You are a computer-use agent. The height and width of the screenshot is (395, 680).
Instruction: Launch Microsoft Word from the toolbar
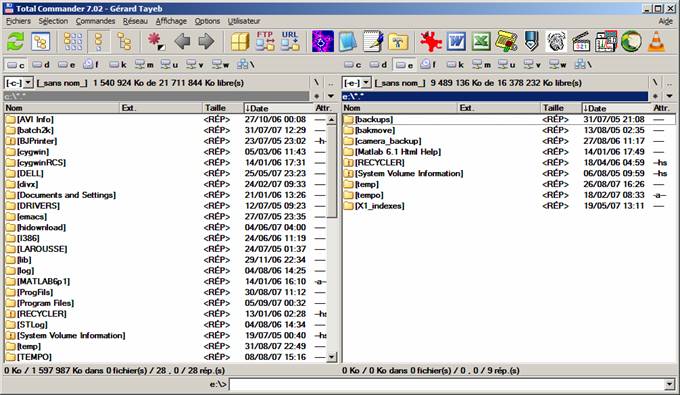[456, 42]
